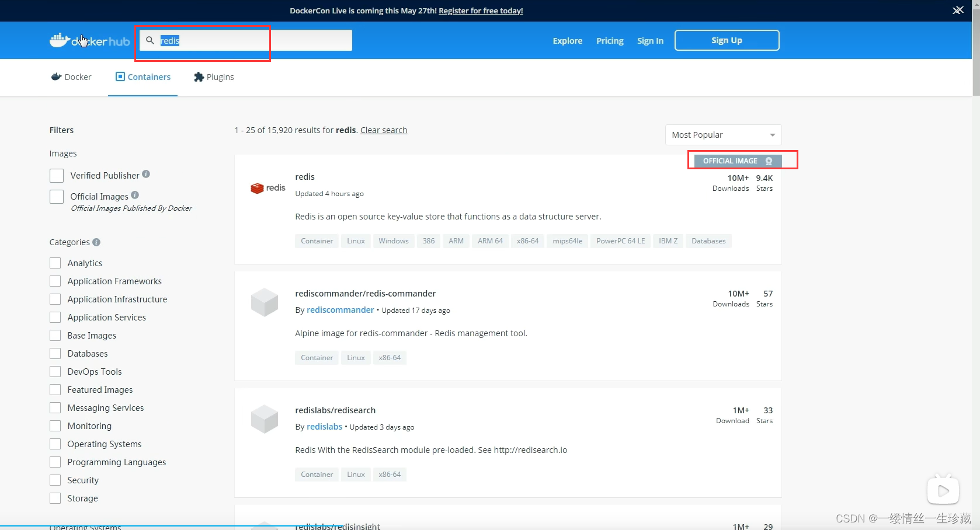Screen dimensions: 980x530
Task: Open rediscommander/redis-commander result title
Action: click(x=366, y=294)
